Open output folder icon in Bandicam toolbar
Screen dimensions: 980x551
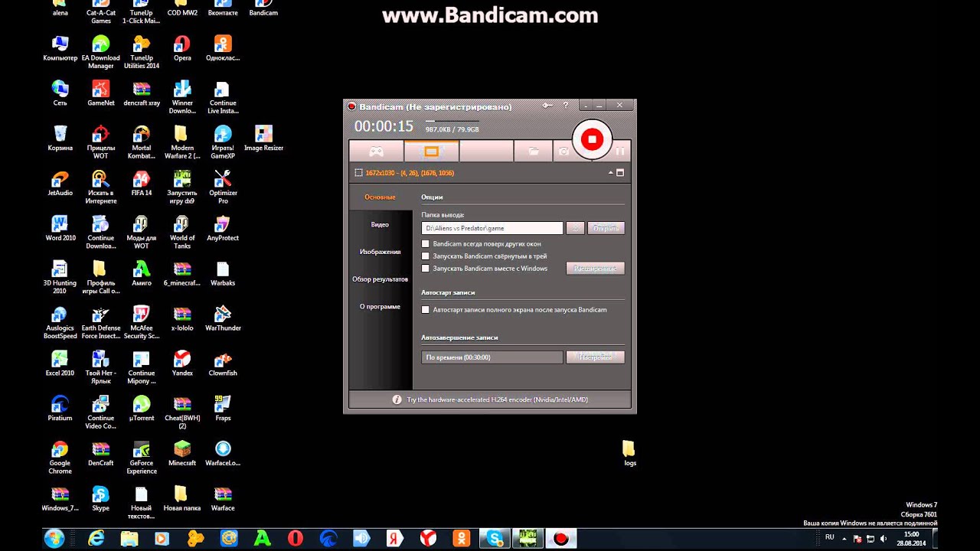coord(533,152)
